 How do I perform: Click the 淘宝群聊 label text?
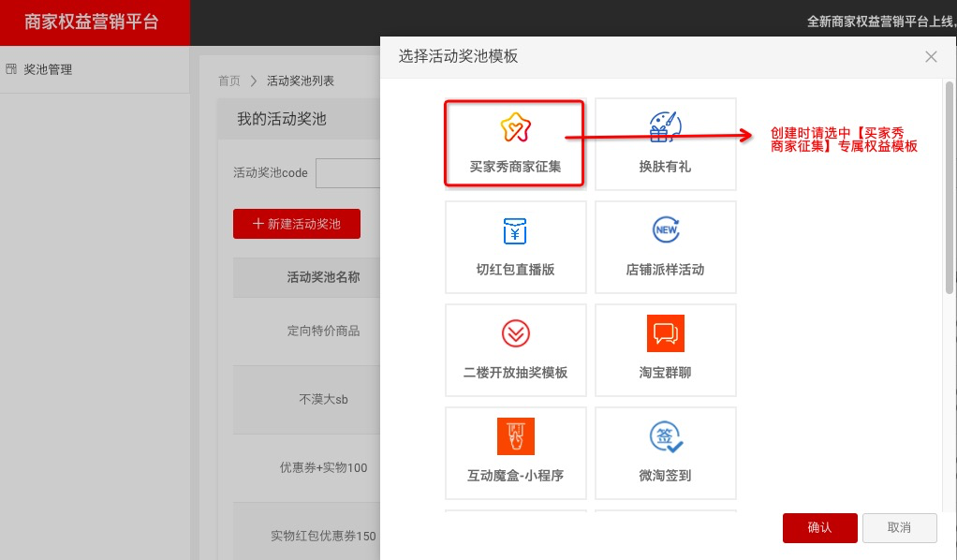click(x=665, y=373)
